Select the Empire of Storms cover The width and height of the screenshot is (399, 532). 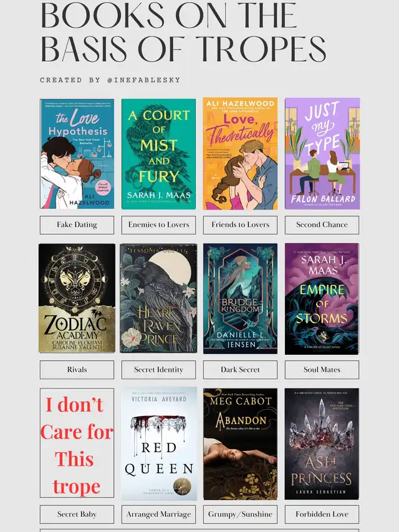(322, 299)
